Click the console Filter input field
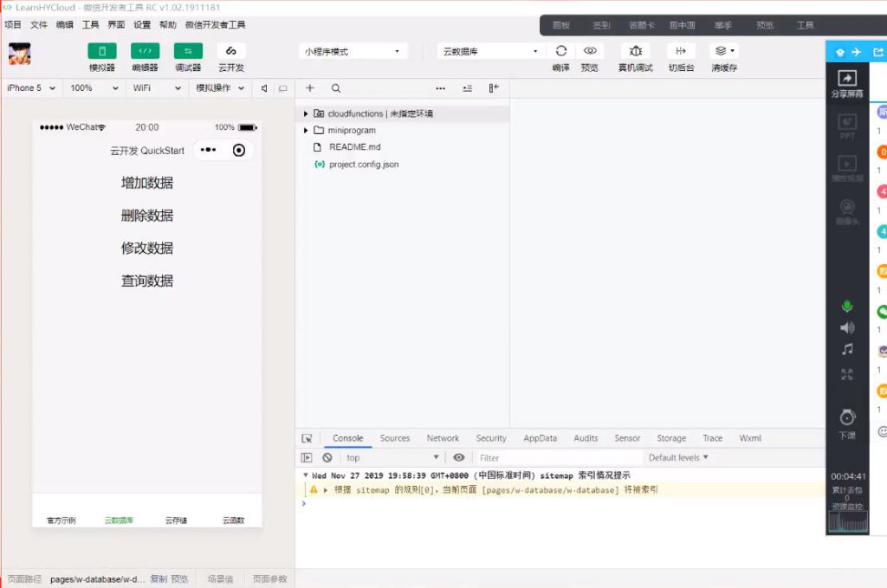This screenshot has width=887, height=588. coord(559,458)
